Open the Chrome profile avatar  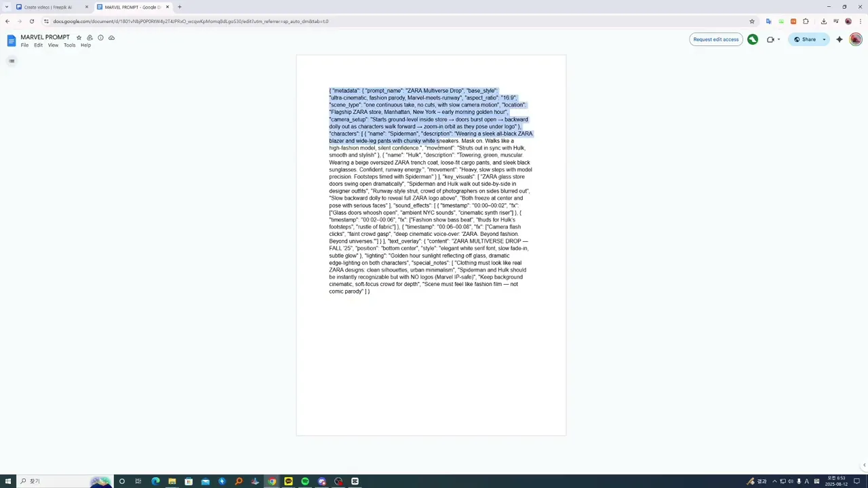coord(848,21)
